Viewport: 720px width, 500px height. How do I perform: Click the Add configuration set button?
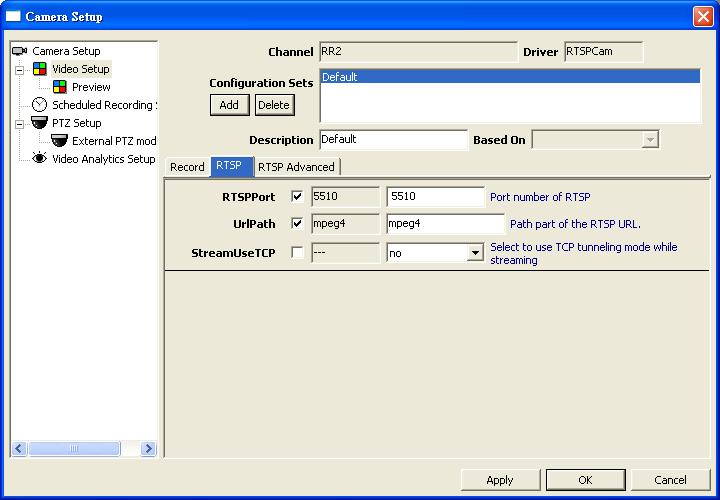point(229,104)
